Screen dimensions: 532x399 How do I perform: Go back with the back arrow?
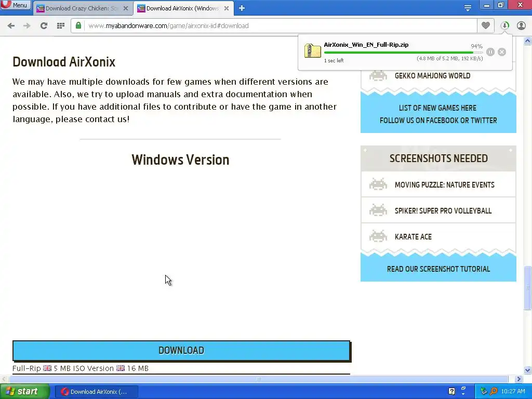pos(11,26)
